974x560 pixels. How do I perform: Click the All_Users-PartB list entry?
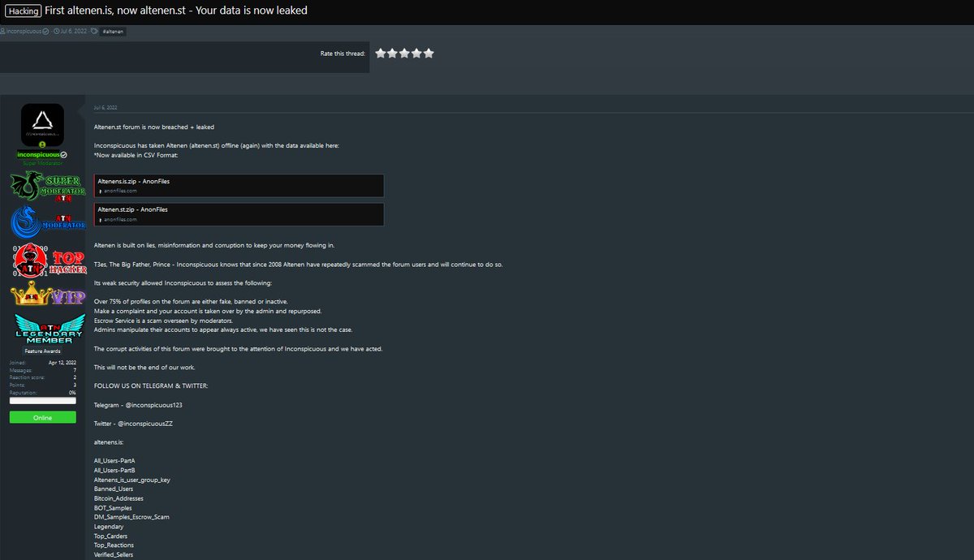coord(114,470)
